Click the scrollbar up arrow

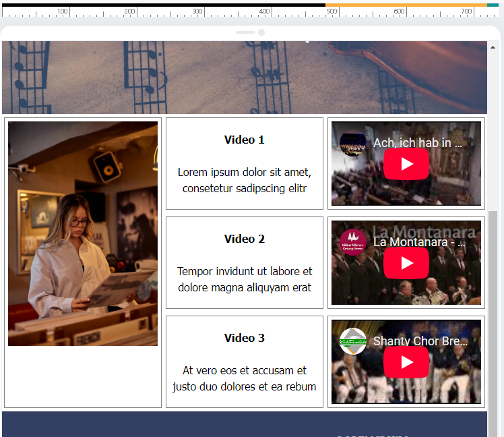[493, 47]
